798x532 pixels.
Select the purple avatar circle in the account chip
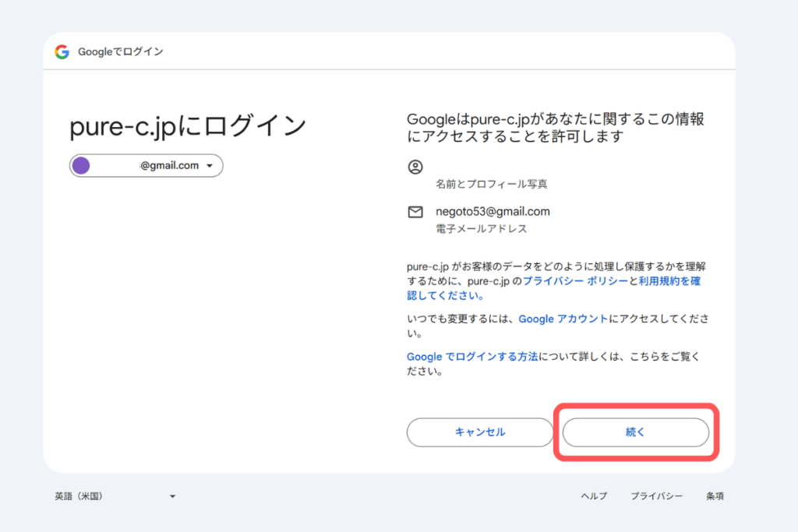pyautogui.click(x=83, y=165)
